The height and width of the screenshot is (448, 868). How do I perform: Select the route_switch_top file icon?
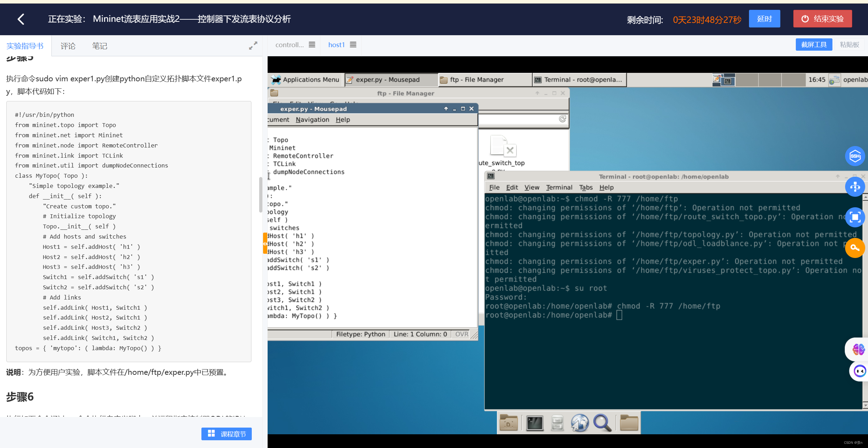(x=503, y=146)
